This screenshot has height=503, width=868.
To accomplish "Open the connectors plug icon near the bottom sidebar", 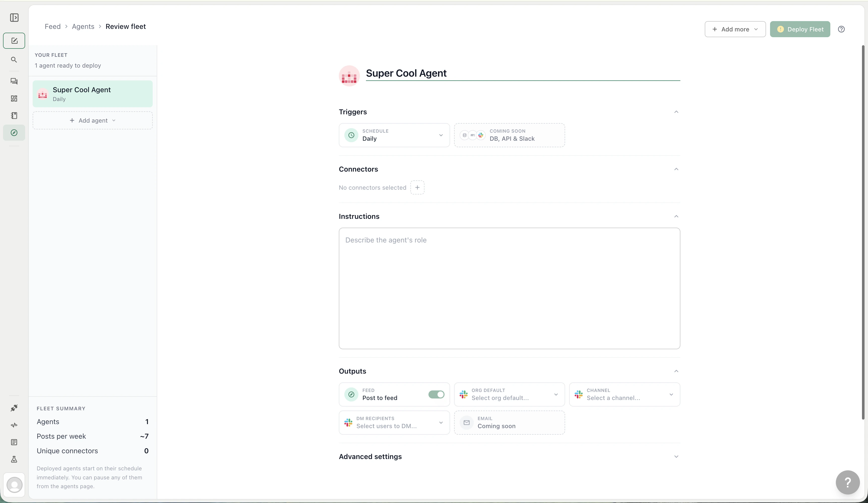I will (x=14, y=408).
